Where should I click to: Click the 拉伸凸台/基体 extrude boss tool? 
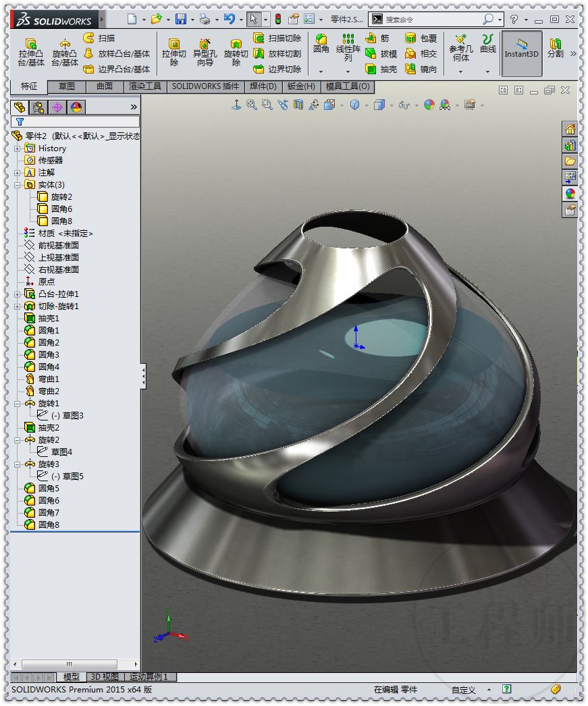point(30,53)
